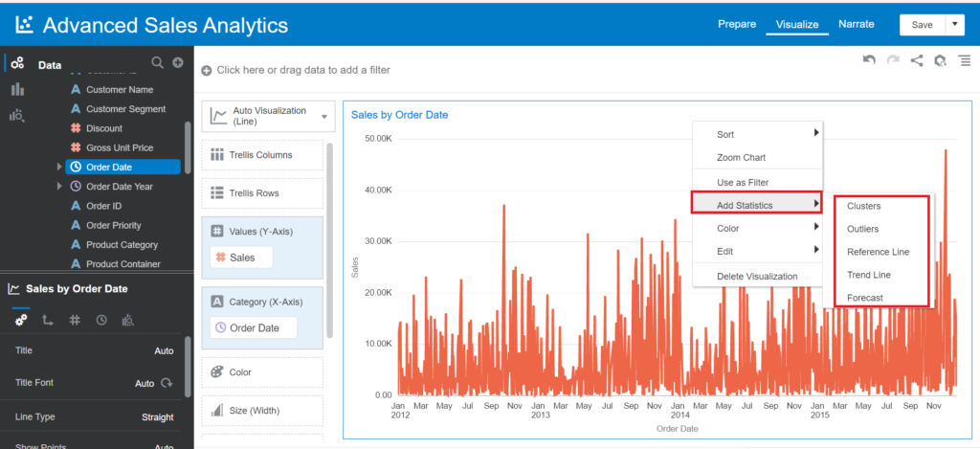Click the Save button
Screen dimensions: 980x449
tap(922, 24)
